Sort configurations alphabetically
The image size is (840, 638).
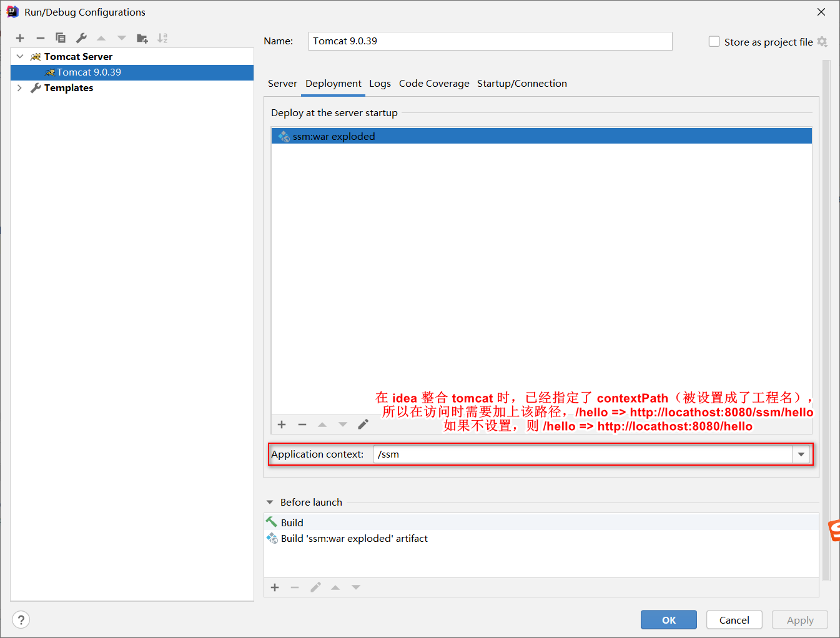point(162,38)
